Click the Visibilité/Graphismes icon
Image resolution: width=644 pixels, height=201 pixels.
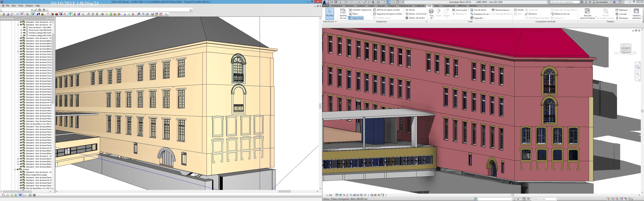point(350,10)
